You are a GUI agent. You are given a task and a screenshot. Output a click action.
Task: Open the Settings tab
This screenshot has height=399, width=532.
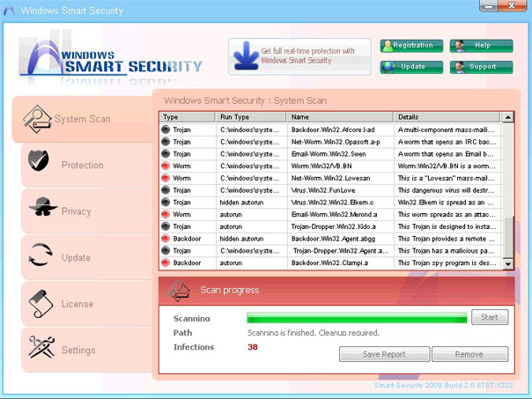[x=87, y=350]
